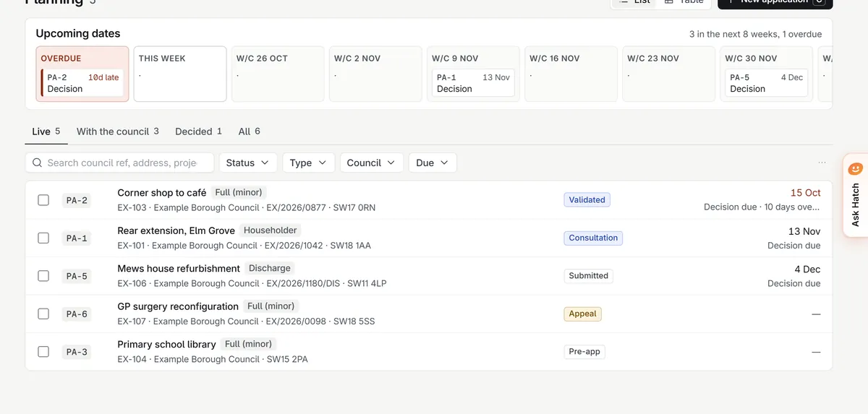Open the overdue PA-2 Decision card

(82, 83)
